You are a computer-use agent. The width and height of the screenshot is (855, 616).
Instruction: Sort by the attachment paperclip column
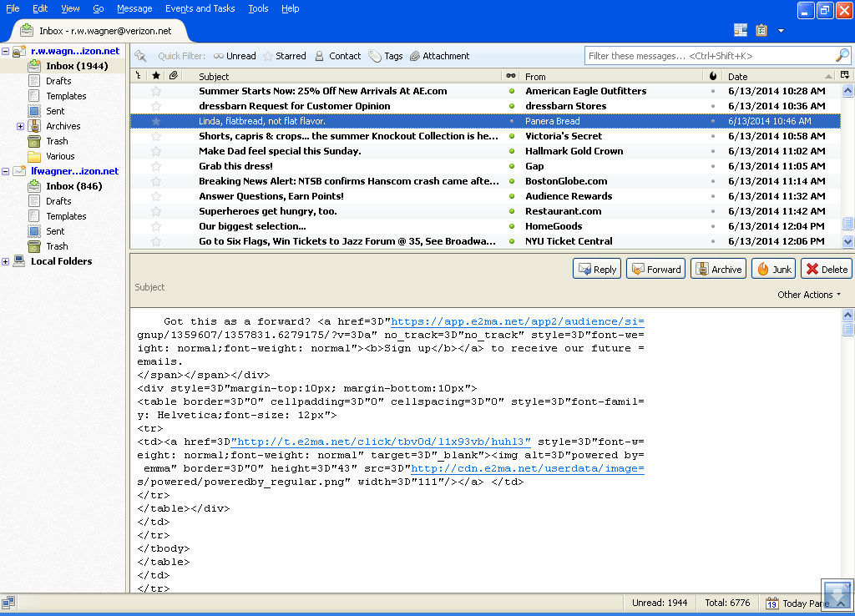pyautogui.click(x=173, y=76)
